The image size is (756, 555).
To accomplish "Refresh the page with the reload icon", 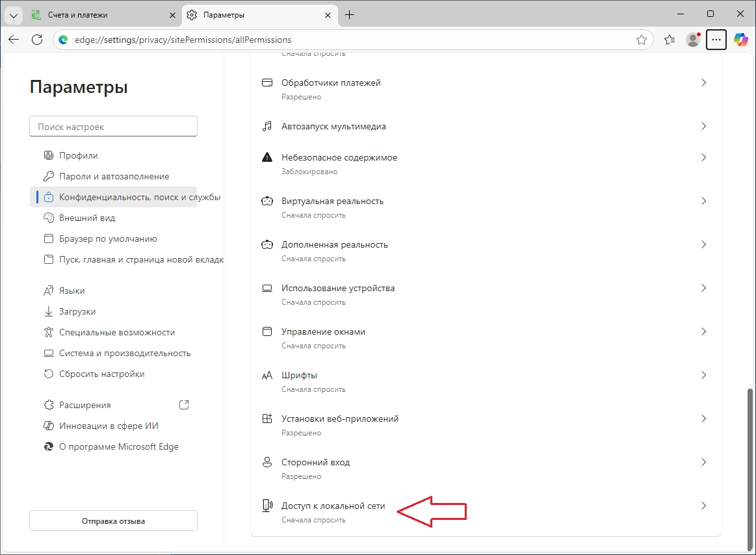I will click(37, 40).
